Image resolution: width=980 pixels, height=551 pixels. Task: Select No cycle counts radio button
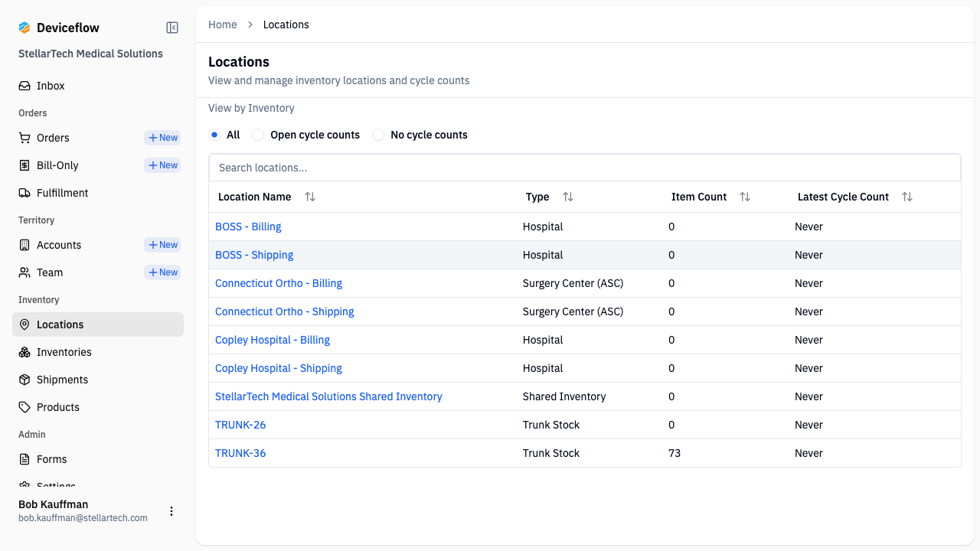point(378,135)
